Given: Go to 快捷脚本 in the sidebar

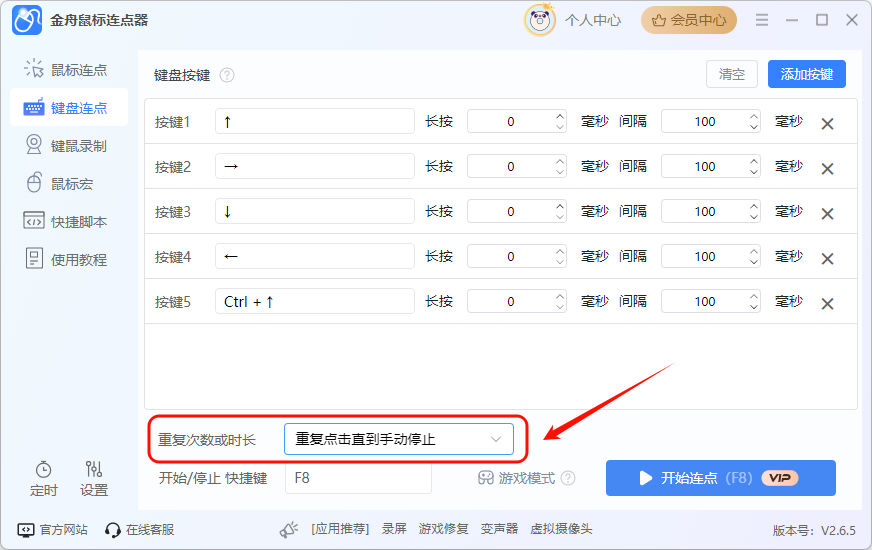Looking at the screenshot, I should [x=66, y=221].
